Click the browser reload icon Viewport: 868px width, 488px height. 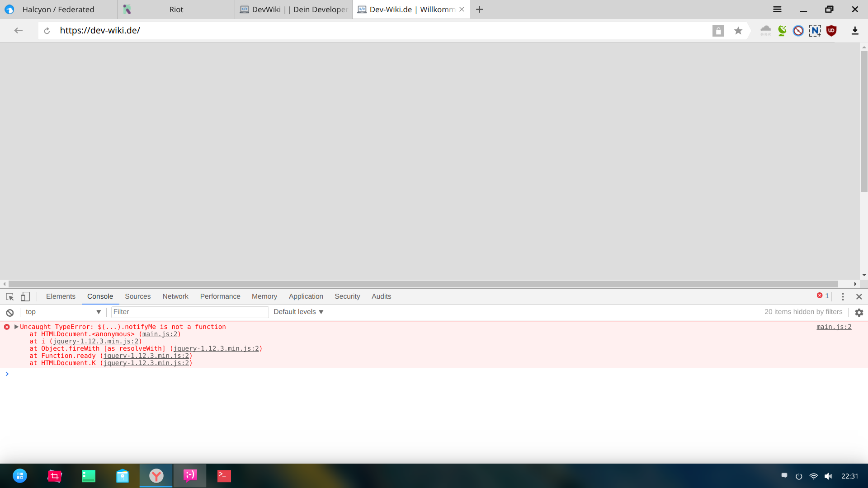(x=47, y=31)
